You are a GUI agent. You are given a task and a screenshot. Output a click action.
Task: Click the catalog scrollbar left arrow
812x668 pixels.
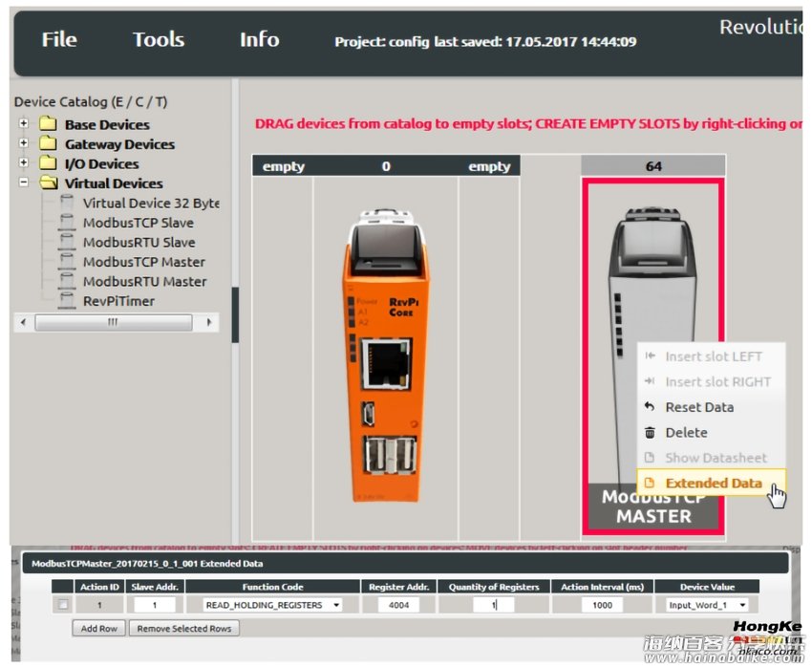tap(23, 322)
